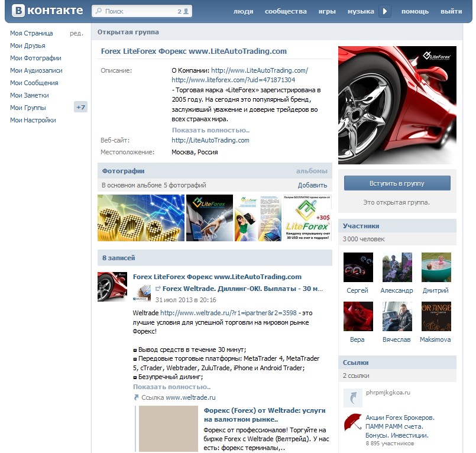
Task: Click the VKontakte logo icon
Action: [18, 11]
